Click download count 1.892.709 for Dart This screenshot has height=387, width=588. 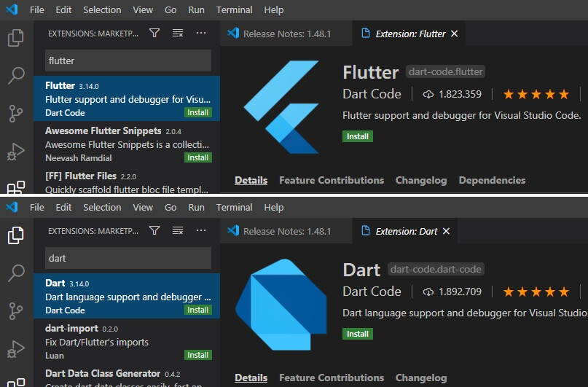click(452, 292)
